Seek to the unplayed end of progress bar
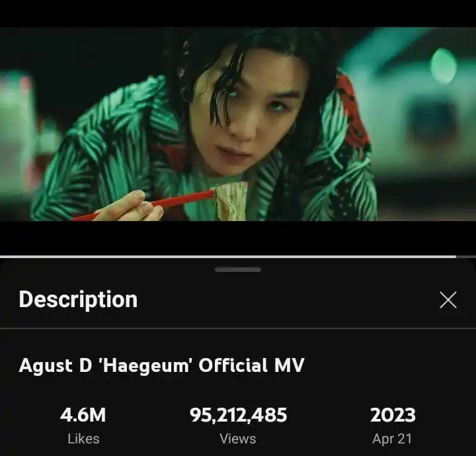Screen dimensions: 476x456 [466, 257]
